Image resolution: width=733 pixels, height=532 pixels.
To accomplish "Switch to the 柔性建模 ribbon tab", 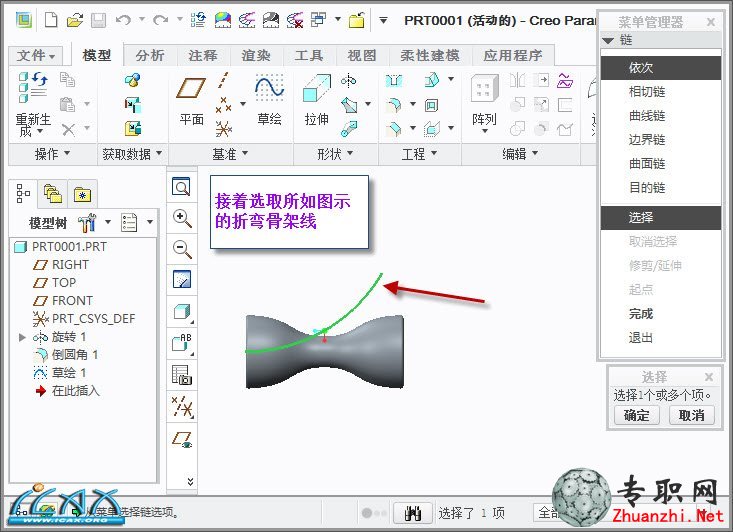I will [x=430, y=56].
